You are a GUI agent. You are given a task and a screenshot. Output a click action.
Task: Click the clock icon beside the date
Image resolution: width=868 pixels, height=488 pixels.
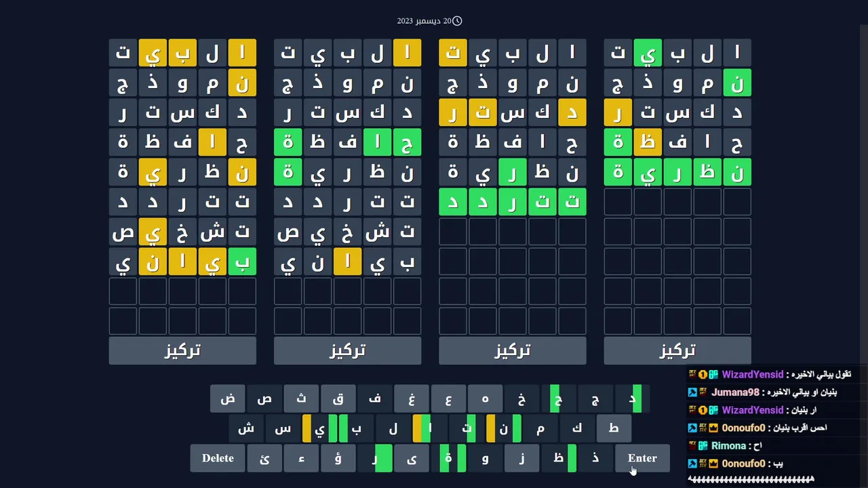(x=457, y=21)
